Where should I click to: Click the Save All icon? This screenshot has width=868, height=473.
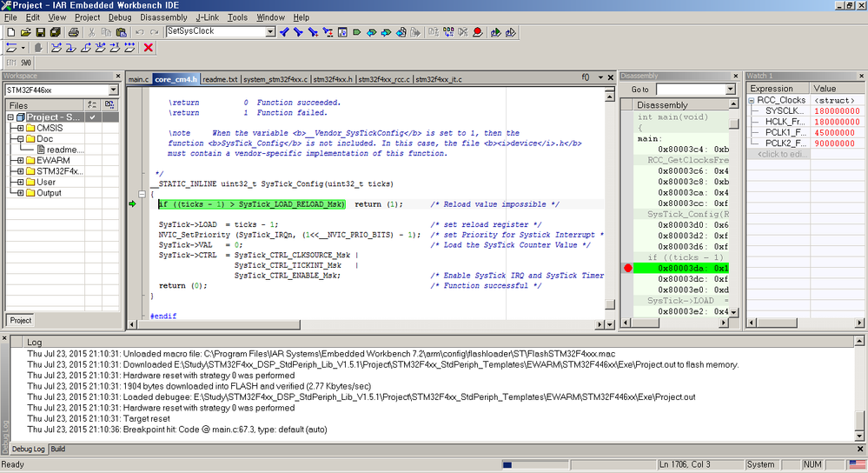[x=55, y=33]
